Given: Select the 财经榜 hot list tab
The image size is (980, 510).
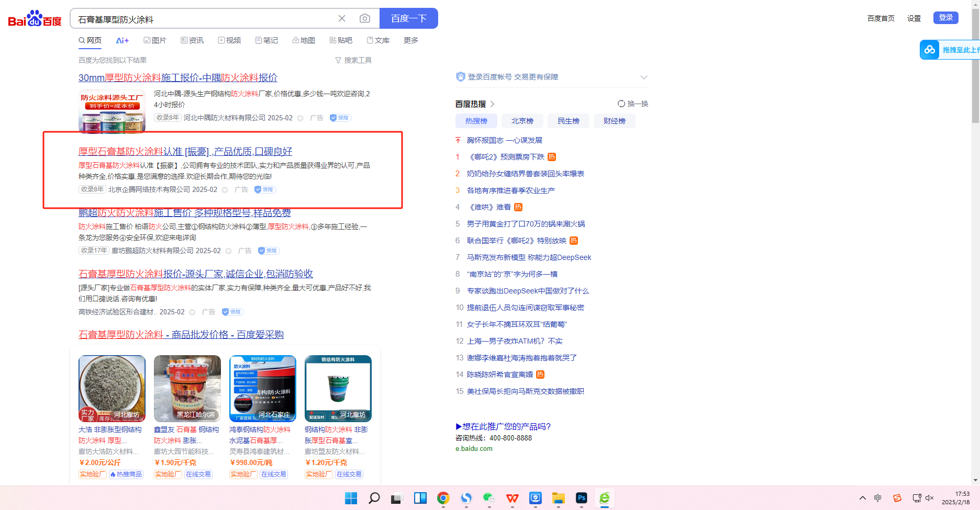Looking at the screenshot, I should (x=614, y=121).
